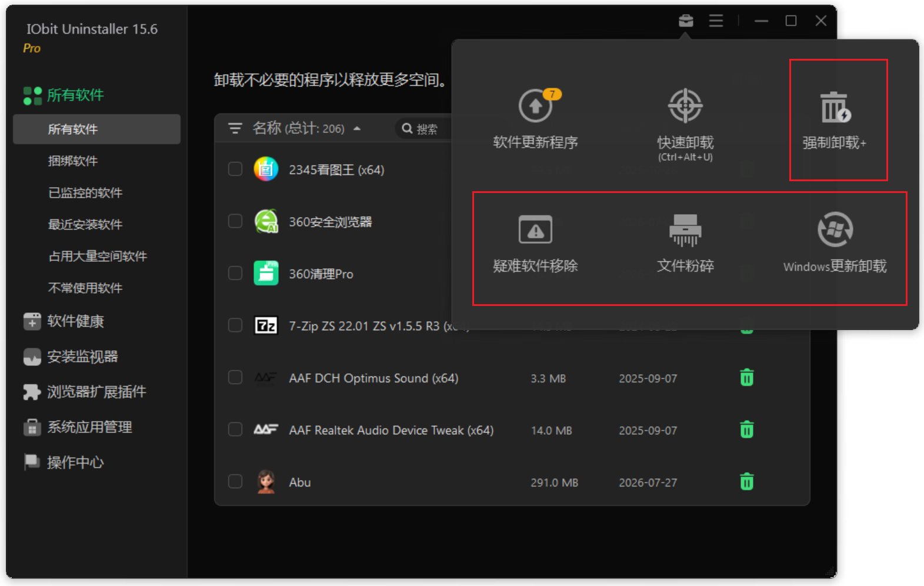Click install date 2025-09-07 of AAF DCH Optimus
The width and height of the screenshot is (924, 586).
pyautogui.click(x=648, y=378)
